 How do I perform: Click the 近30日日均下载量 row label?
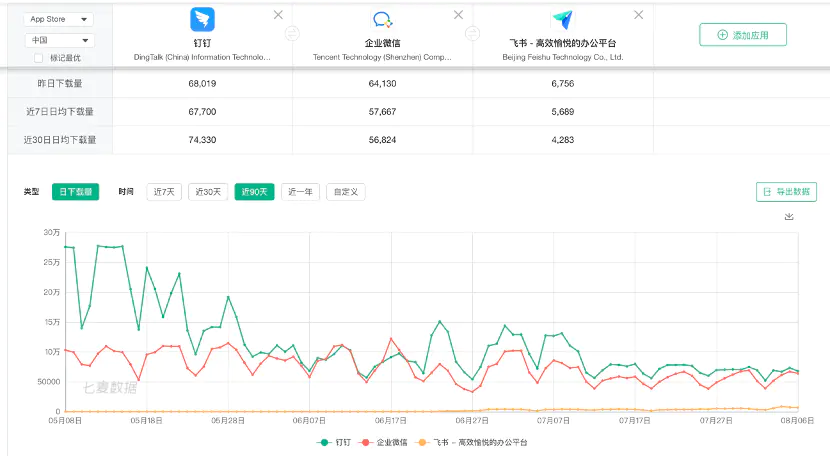(60, 140)
